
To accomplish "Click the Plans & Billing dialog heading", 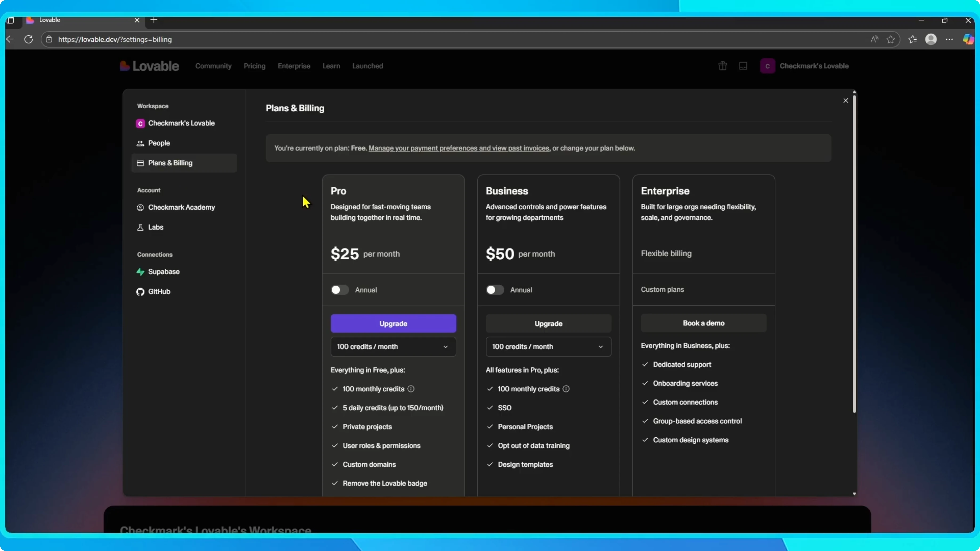I will pyautogui.click(x=295, y=108).
